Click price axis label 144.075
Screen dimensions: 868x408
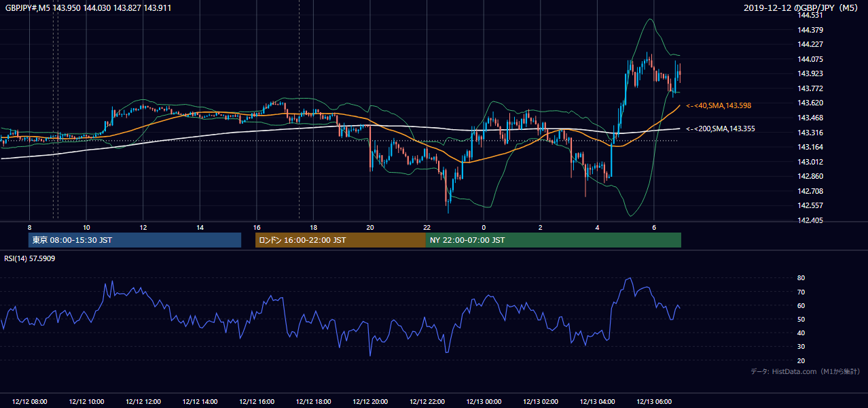(811, 59)
